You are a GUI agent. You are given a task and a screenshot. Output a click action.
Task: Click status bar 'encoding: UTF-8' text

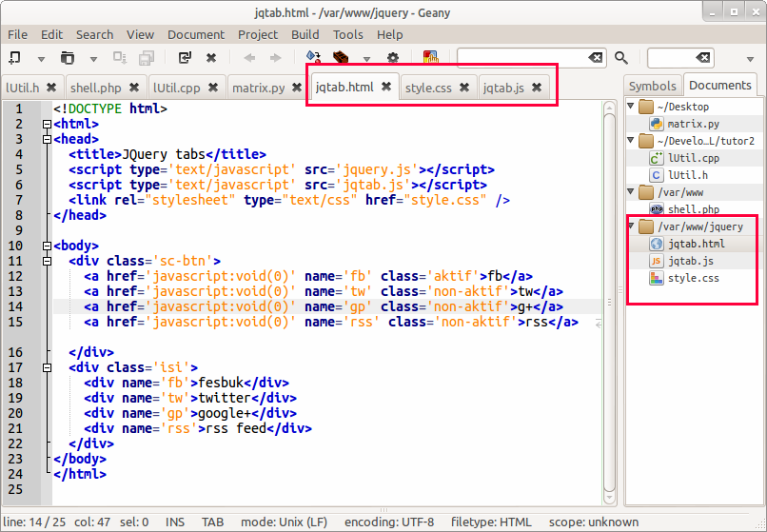click(389, 522)
